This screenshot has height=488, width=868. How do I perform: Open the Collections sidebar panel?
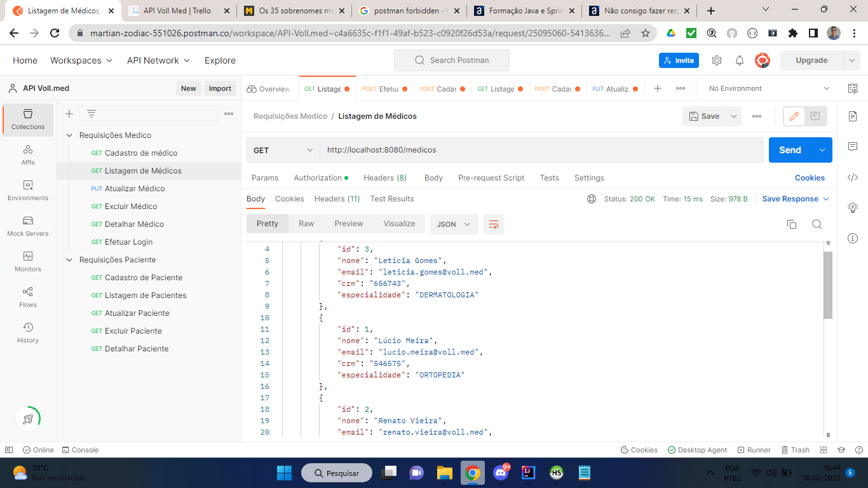click(28, 119)
